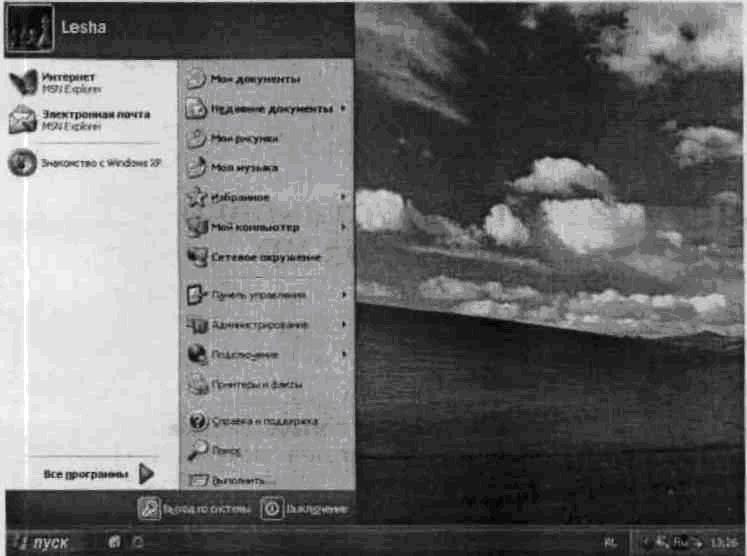Click the Все программы label

point(86,474)
